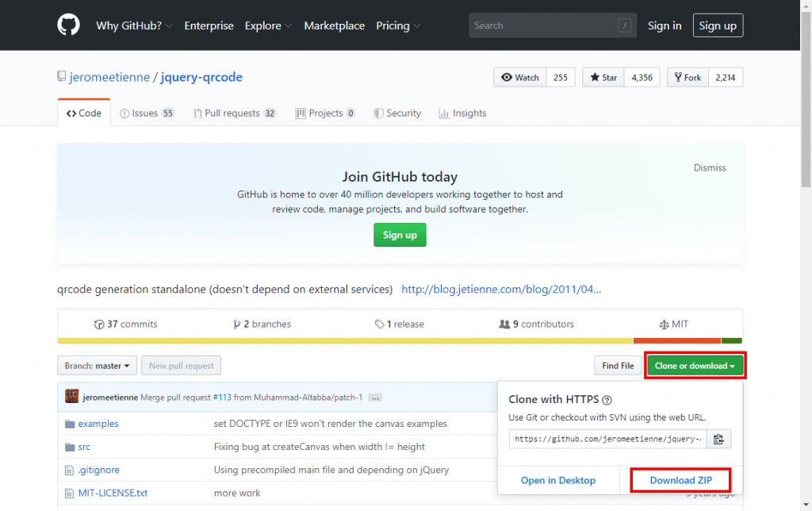Expand the Why GitHub? menu

(134, 25)
